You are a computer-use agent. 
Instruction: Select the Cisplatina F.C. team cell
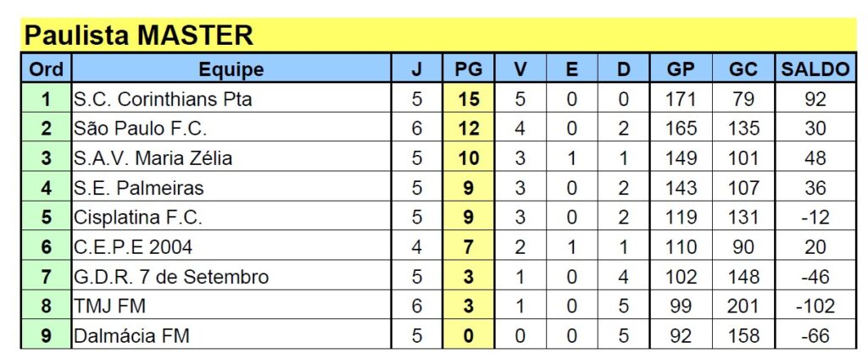138,218
